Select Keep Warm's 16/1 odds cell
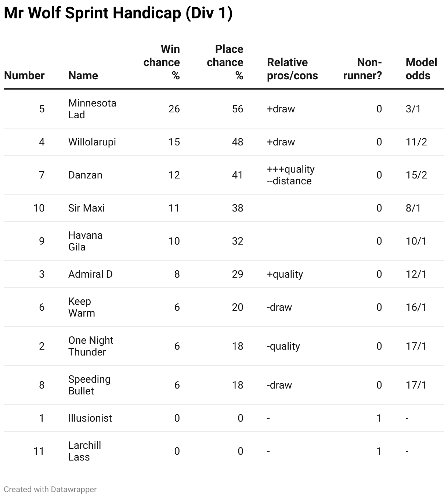 coord(416,307)
